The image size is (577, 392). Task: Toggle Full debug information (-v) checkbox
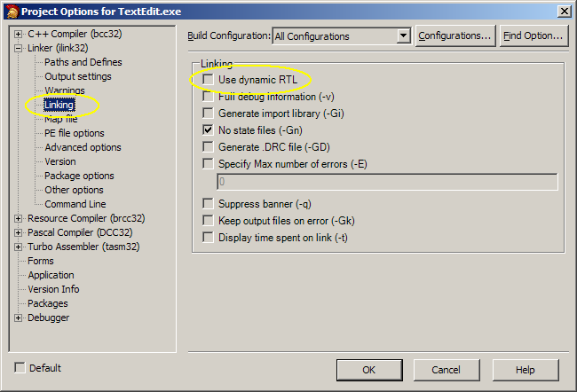click(209, 97)
